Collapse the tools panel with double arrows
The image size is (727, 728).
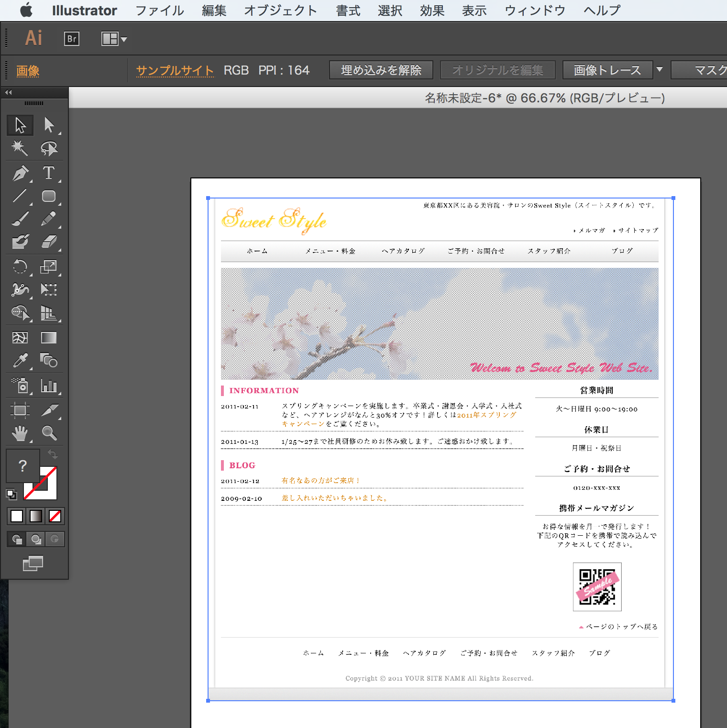tap(9, 92)
